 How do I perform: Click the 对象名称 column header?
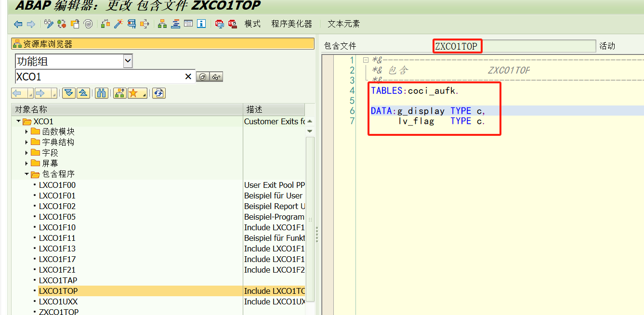pos(127,110)
